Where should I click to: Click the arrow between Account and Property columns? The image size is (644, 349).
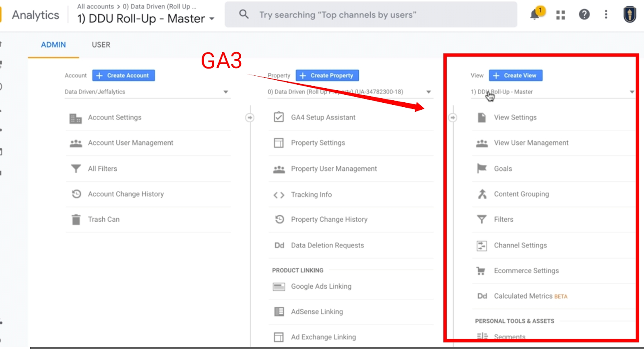(x=250, y=117)
